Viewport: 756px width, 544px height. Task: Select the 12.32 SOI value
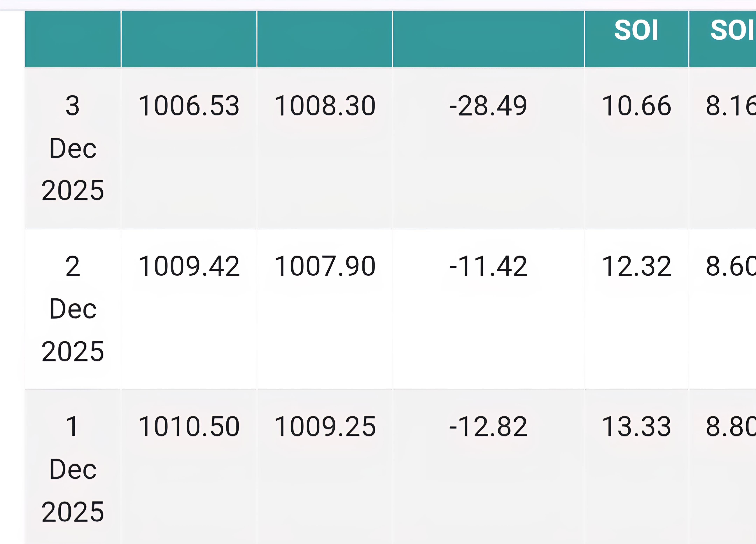point(636,266)
